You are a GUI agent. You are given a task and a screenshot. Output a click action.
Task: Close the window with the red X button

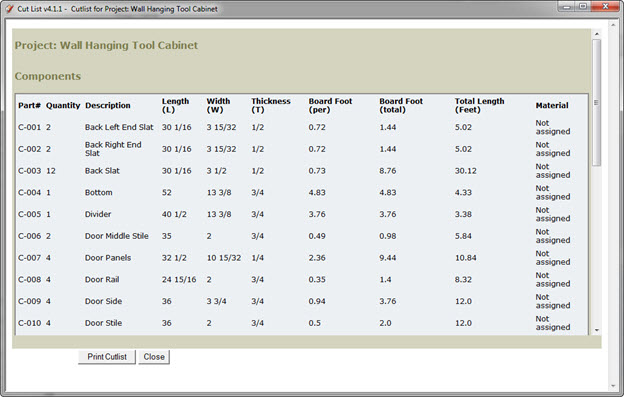pos(605,6)
